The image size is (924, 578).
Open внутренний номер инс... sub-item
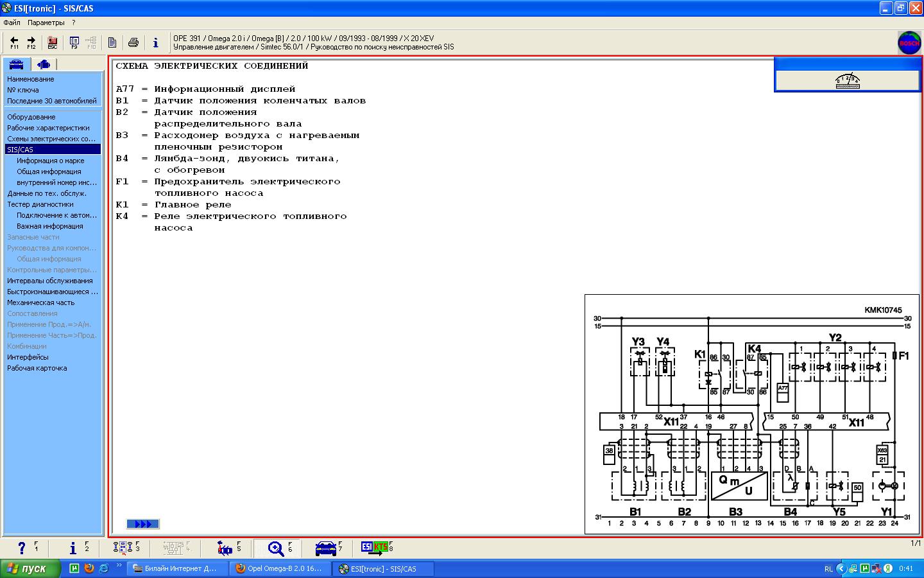(57, 182)
